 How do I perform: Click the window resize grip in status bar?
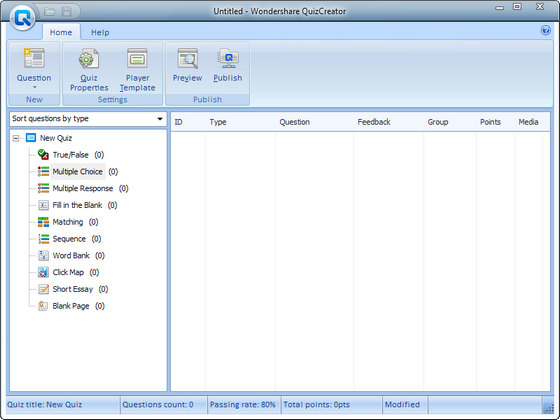coord(548,407)
